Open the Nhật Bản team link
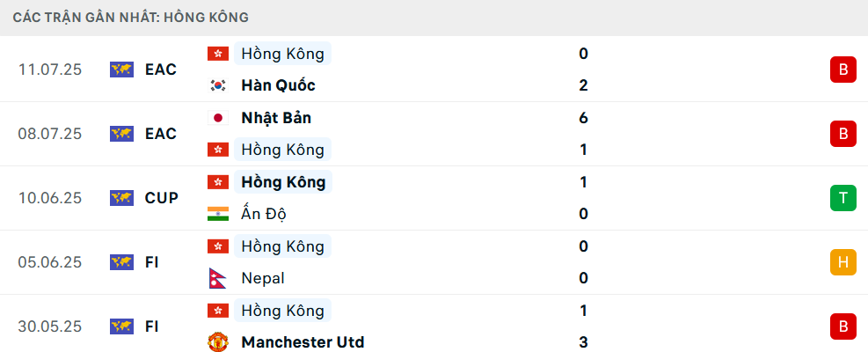The image size is (868, 352). (276, 118)
